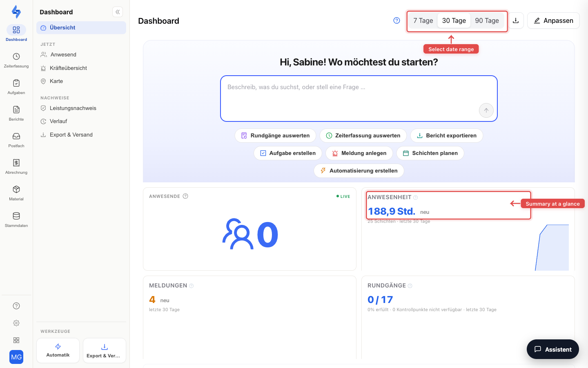The image size is (588, 368).
Task: Open the apps grid icon above avatar
Action: click(16, 340)
